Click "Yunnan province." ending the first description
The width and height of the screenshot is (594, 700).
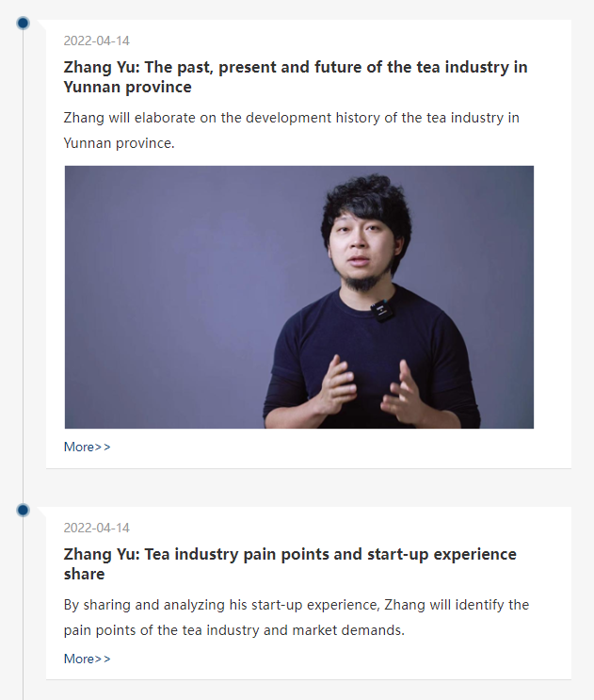point(119,143)
